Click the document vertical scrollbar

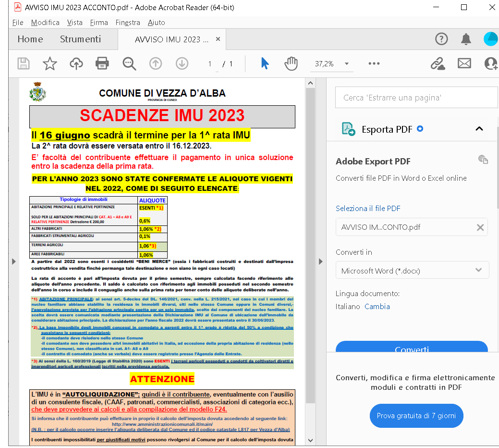[x=311, y=240]
